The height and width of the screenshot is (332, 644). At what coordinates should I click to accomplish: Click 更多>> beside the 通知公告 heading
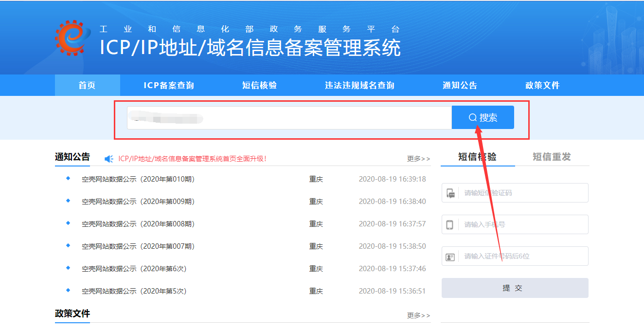point(419,159)
